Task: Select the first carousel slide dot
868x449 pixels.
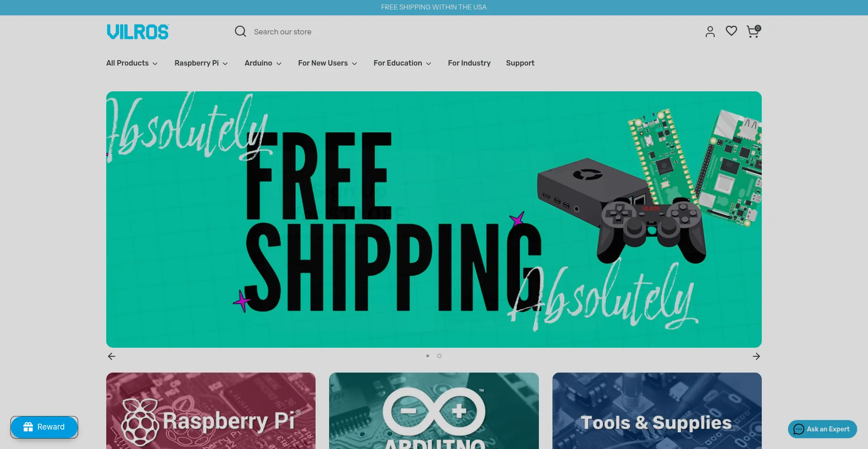Action: coord(428,356)
